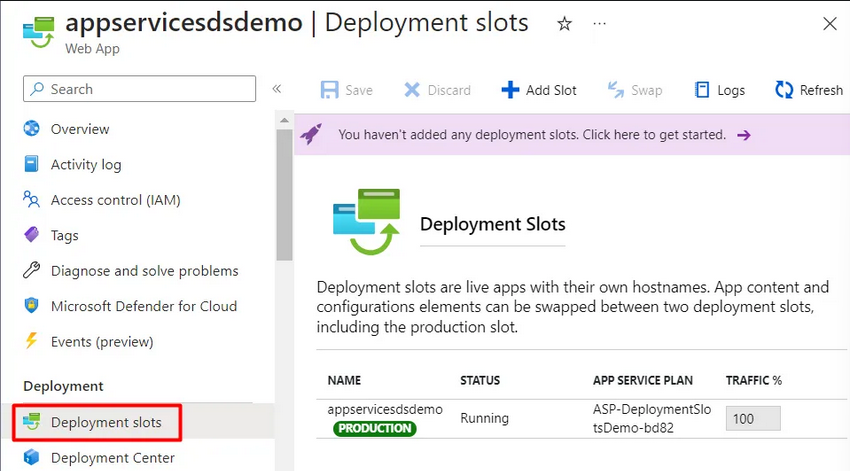Open Microsoft Defender for Cloud
Image resolution: width=850 pixels, height=471 pixels.
coord(144,306)
